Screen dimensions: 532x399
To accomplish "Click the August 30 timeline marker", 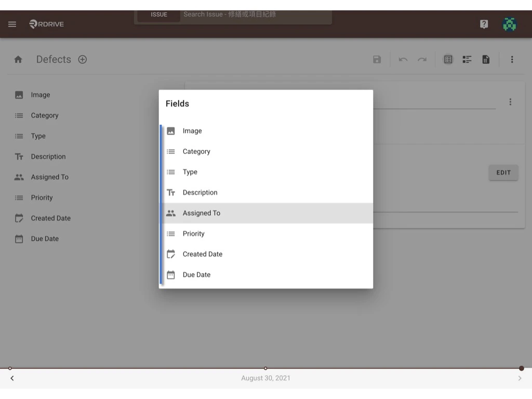I will [265, 368].
